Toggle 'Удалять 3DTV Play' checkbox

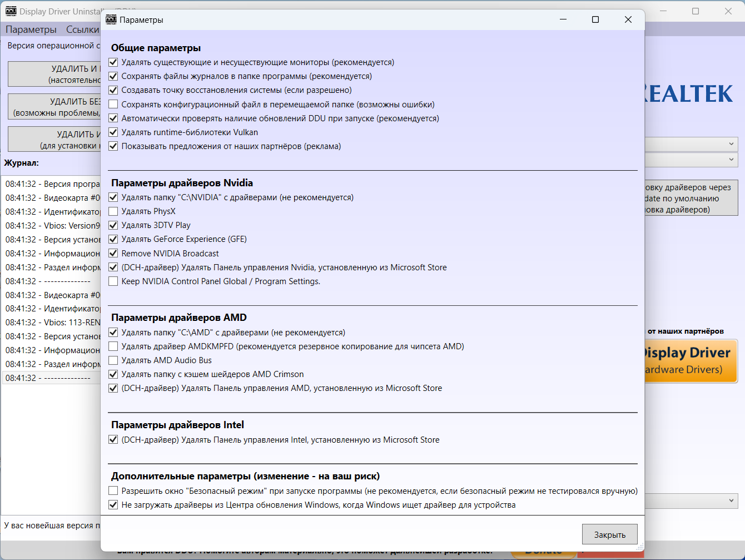[113, 225]
